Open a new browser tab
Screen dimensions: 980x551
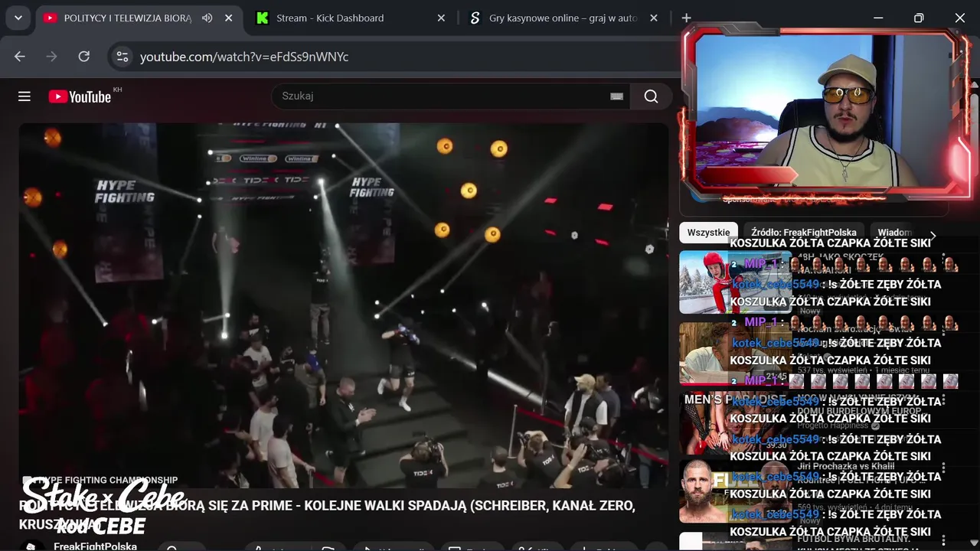coord(686,18)
